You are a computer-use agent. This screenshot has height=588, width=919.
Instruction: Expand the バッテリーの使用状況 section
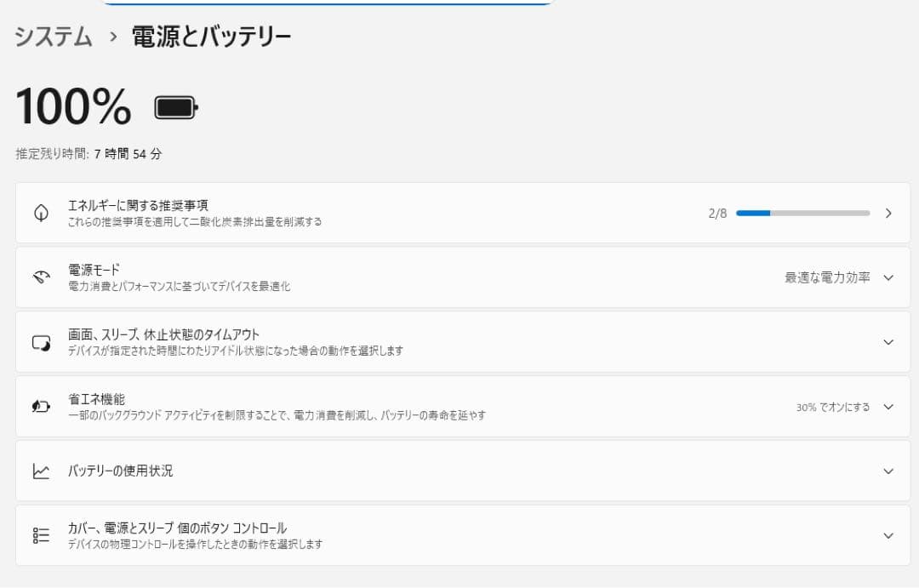pyautogui.click(x=888, y=470)
